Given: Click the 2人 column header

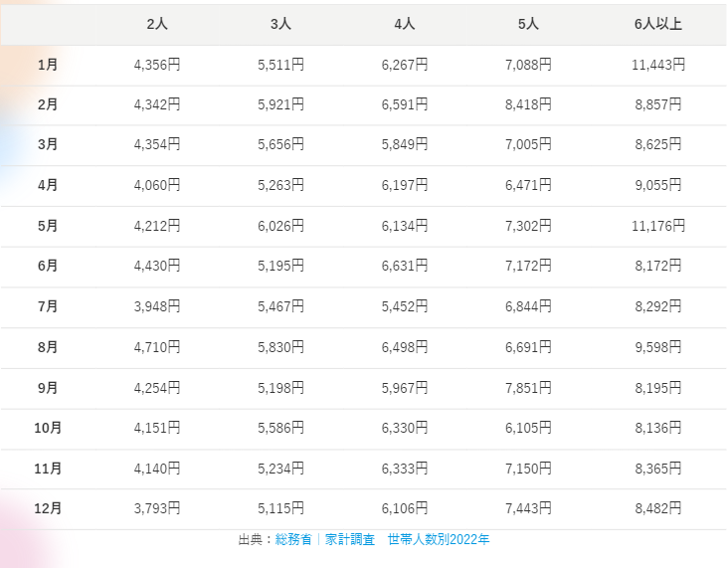Looking at the screenshot, I should coord(157,23).
